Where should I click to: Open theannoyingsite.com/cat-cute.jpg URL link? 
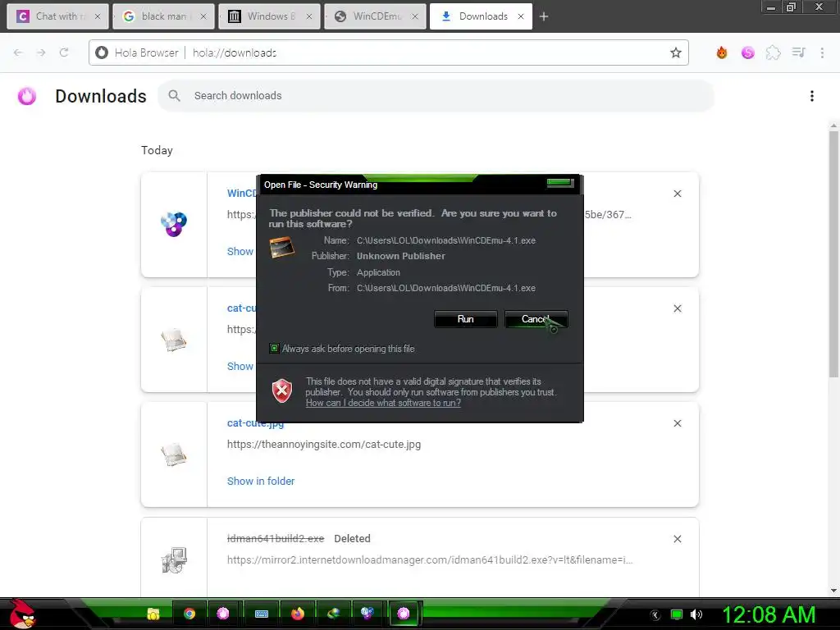click(x=324, y=444)
